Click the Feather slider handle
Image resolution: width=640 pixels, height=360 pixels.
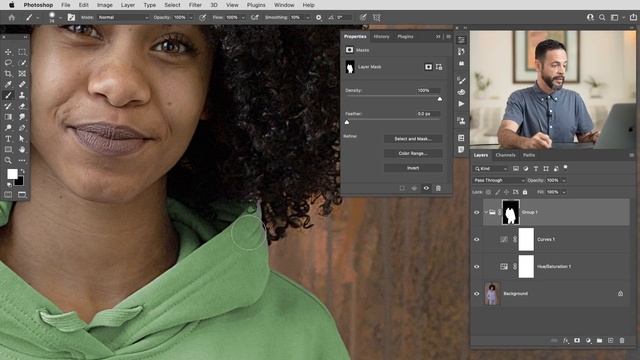pyautogui.click(x=347, y=122)
